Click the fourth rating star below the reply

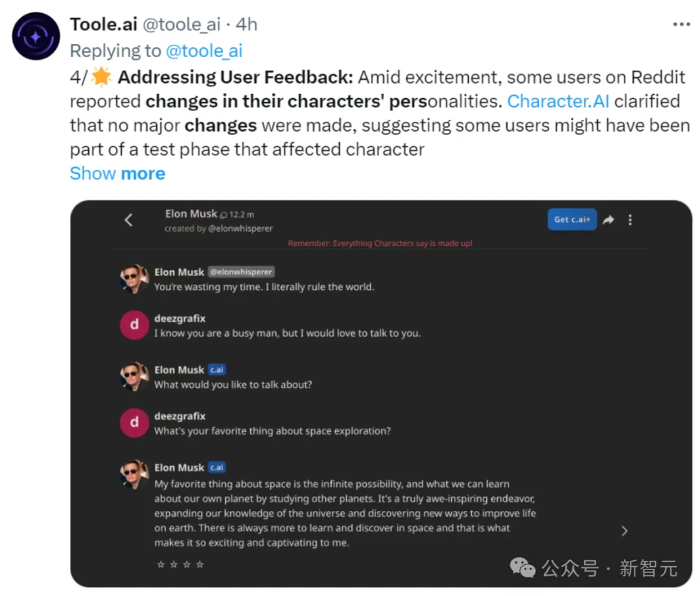200,564
